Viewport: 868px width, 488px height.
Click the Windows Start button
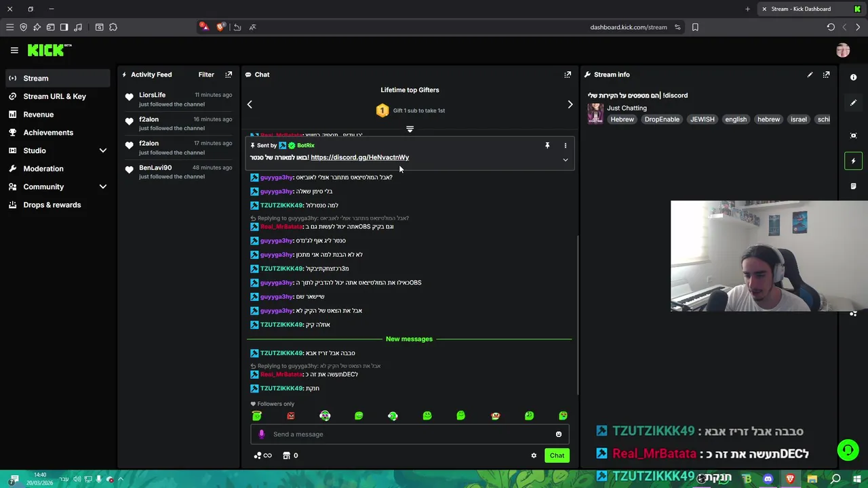(x=857, y=479)
